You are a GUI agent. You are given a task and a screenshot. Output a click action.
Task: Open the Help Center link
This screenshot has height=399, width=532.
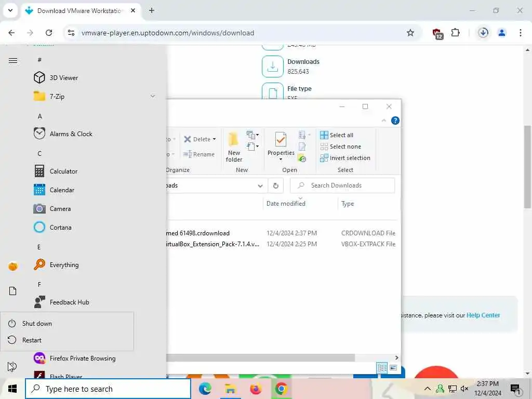coord(483,315)
